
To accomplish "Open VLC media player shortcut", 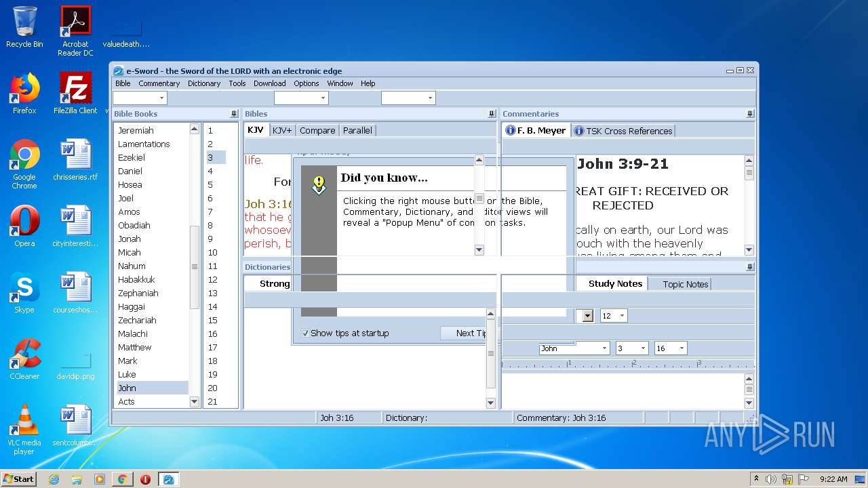I will click(24, 430).
